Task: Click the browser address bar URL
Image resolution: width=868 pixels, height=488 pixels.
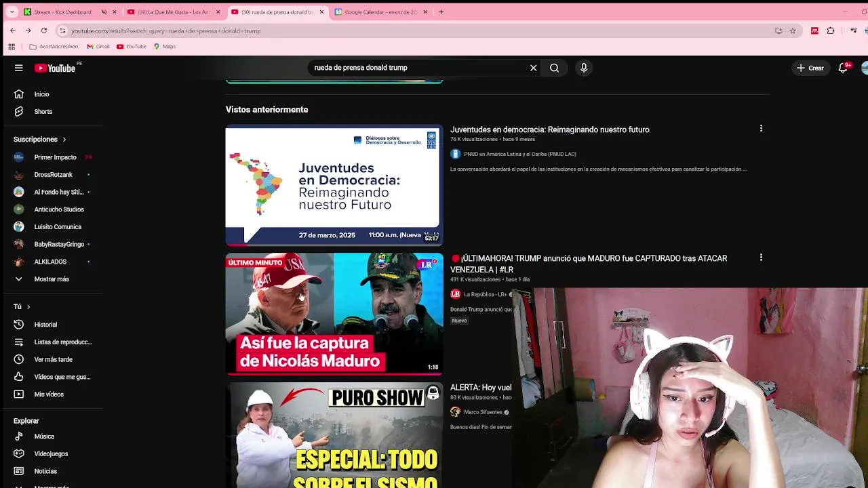Action: (166, 30)
